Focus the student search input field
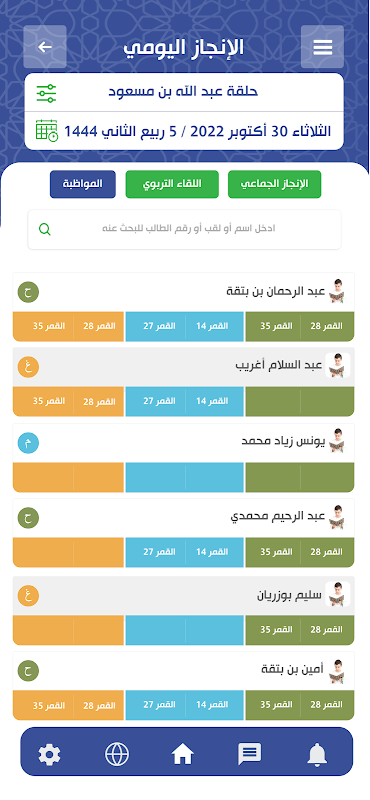370x800 pixels. click(184, 230)
